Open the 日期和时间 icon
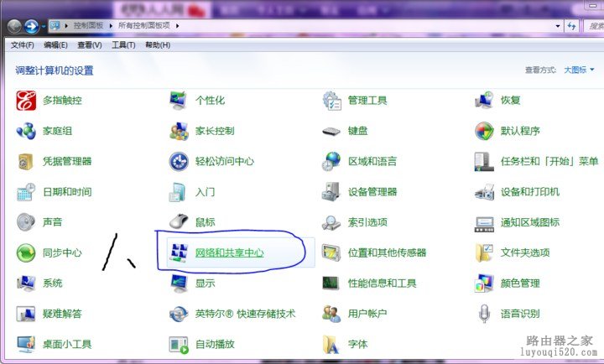Viewport: 604px width, 364px height. coord(27,192)
